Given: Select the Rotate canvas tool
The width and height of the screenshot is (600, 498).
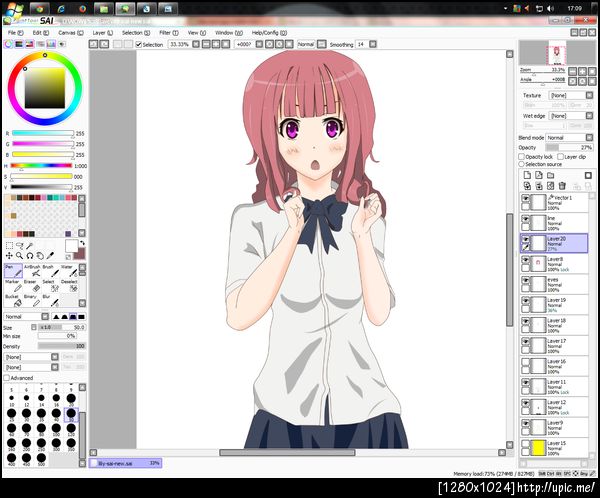Looking at the screenshot, I should point(29,255).
